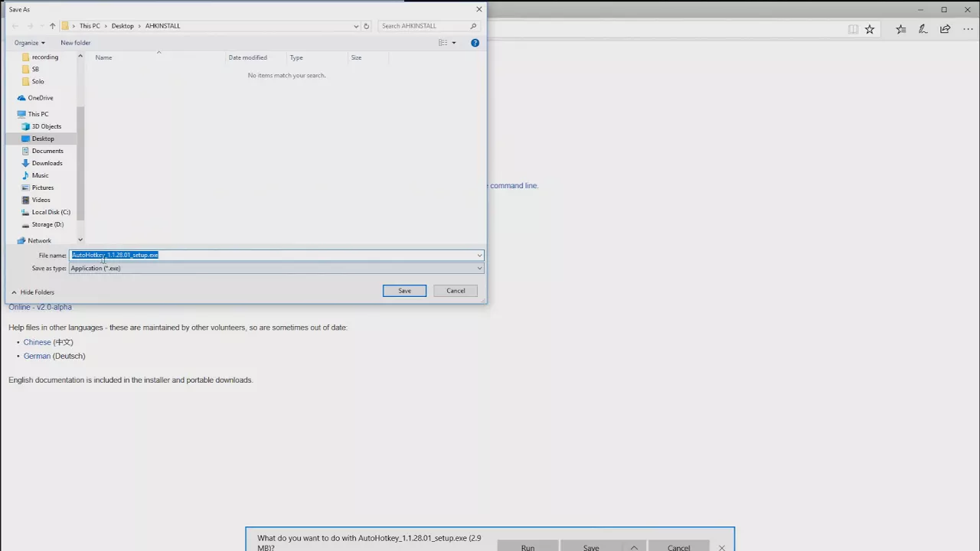980x551 pixels.
Task: Open the Online v2.0-alpha documentation link
Action: coord(40,307)
